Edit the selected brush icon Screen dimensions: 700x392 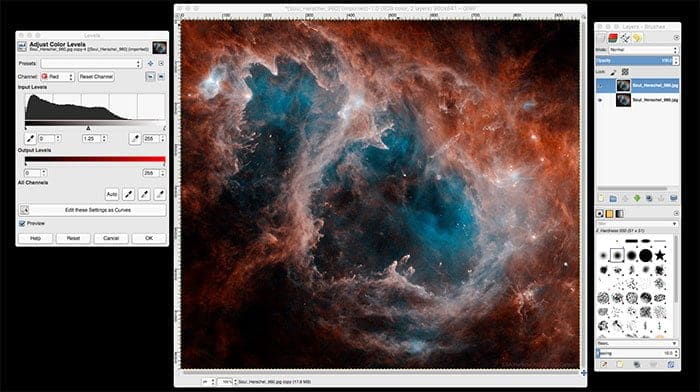[604, 365]
